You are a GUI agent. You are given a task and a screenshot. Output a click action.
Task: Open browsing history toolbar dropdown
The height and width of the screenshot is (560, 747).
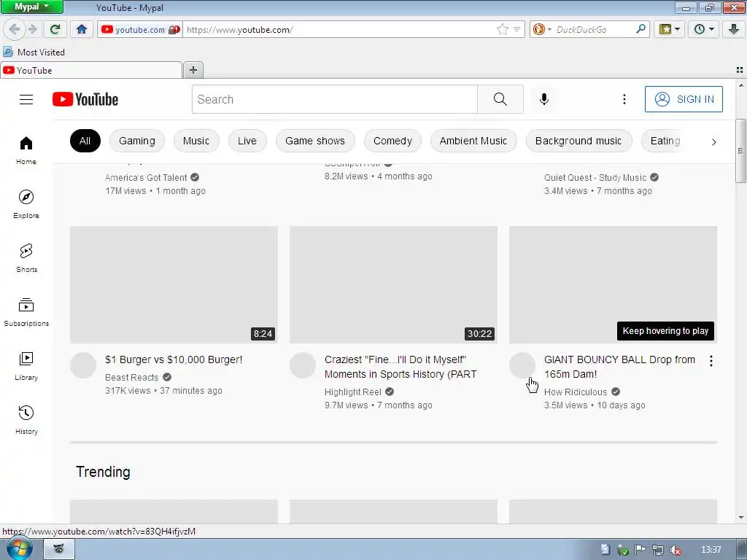[x=704, y=29]
